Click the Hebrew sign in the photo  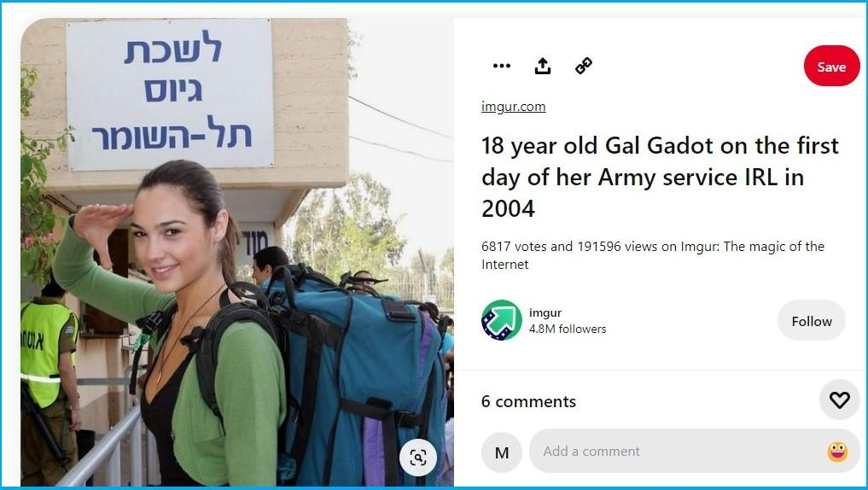(x=170, y=94)
